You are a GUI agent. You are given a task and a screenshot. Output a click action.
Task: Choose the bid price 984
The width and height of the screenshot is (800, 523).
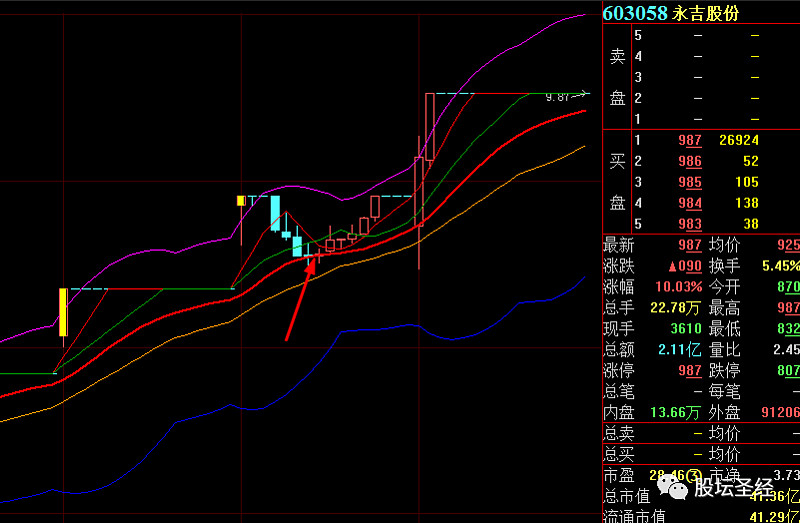[690, 203]
